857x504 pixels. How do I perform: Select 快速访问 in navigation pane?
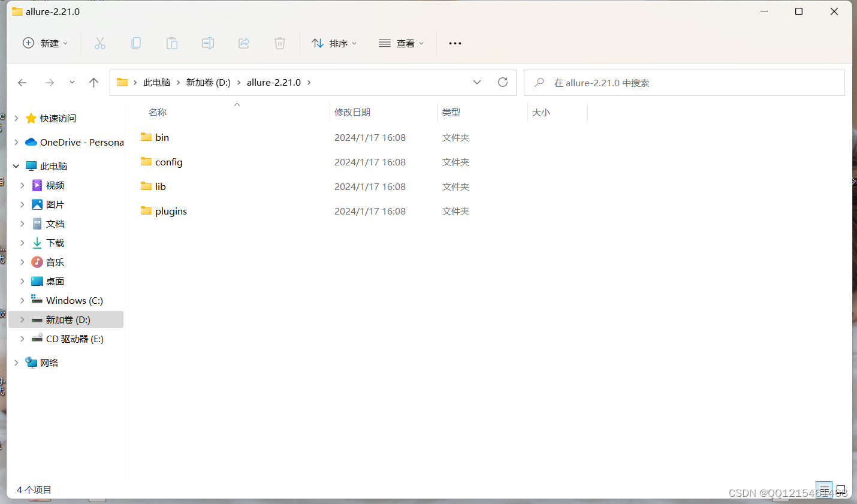58,118
